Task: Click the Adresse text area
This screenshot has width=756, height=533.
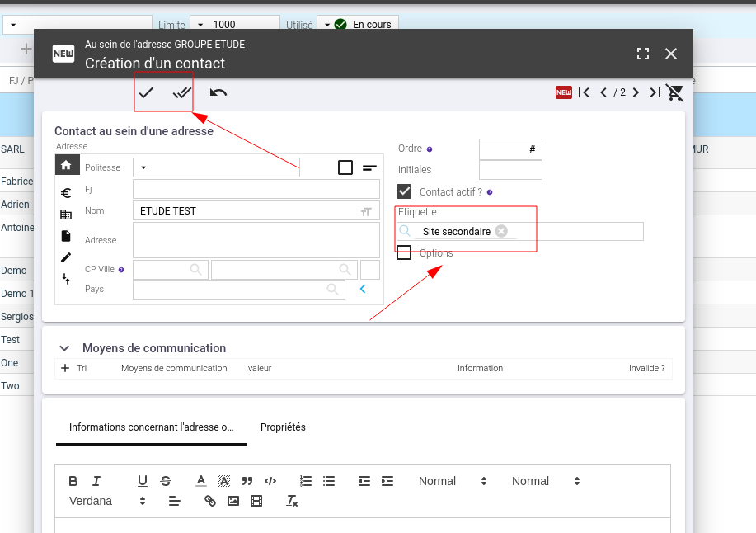Action: 256,240
